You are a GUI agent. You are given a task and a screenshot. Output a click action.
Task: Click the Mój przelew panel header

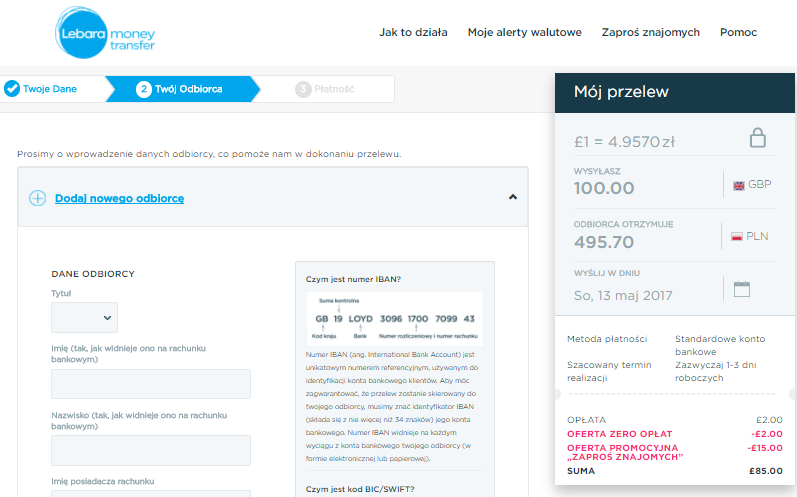click(675, 92)
